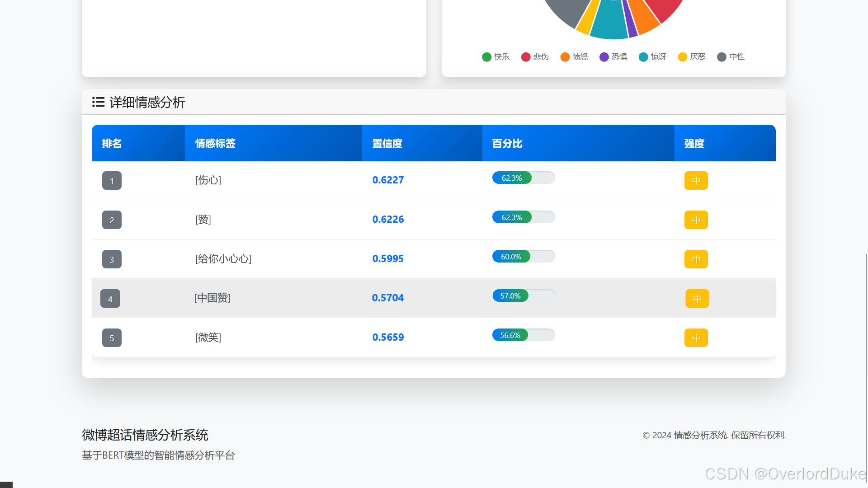Toggle the 中性 legend item
Screen dimensions: 868x488
pos(731,57)
